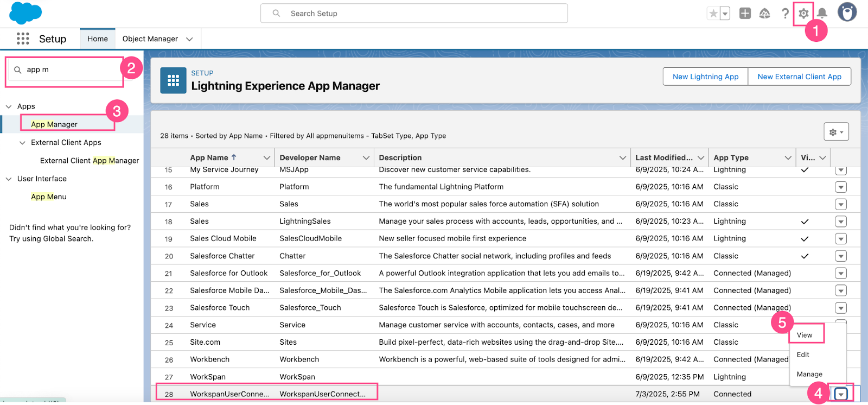Open the Notifications bell
This screenshot has height=405, width=868.
tap(822, 13)
